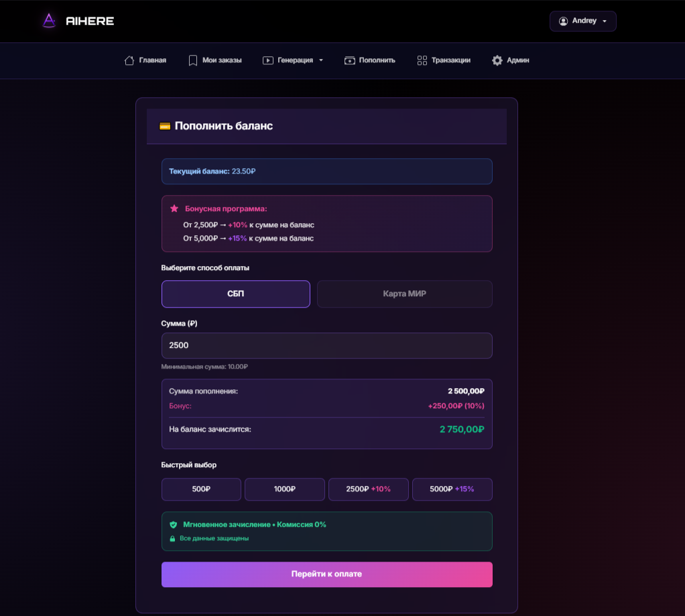The width and height of the screenshot is (685, 616).
Task: Open the Транзакции menu item
Action: [x=451, y=60]
